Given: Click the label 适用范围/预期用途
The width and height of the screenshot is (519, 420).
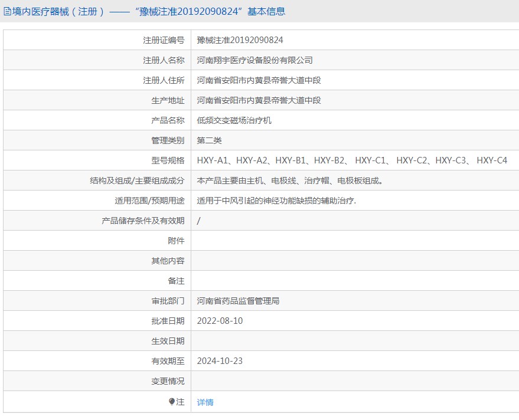Looking at the screenshot, I should (x=149, y=201).
